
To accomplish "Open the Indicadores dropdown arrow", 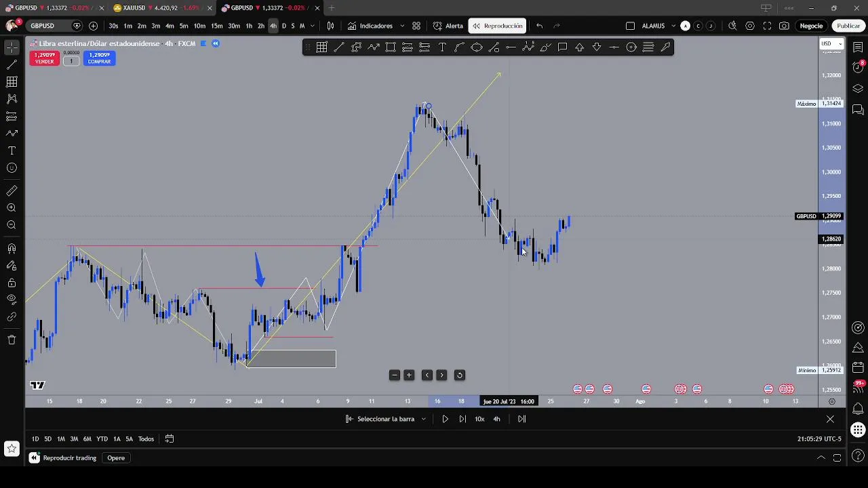I will tap(402, 26).
